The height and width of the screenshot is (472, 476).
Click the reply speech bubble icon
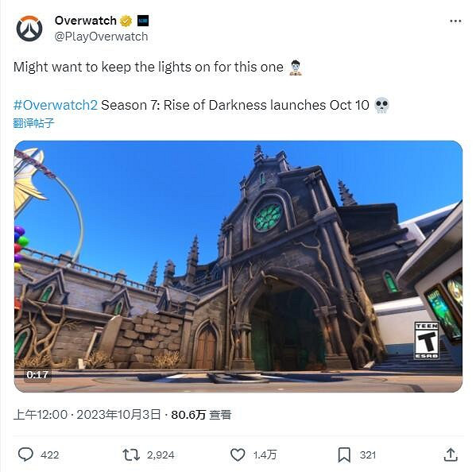coord(25,455)
